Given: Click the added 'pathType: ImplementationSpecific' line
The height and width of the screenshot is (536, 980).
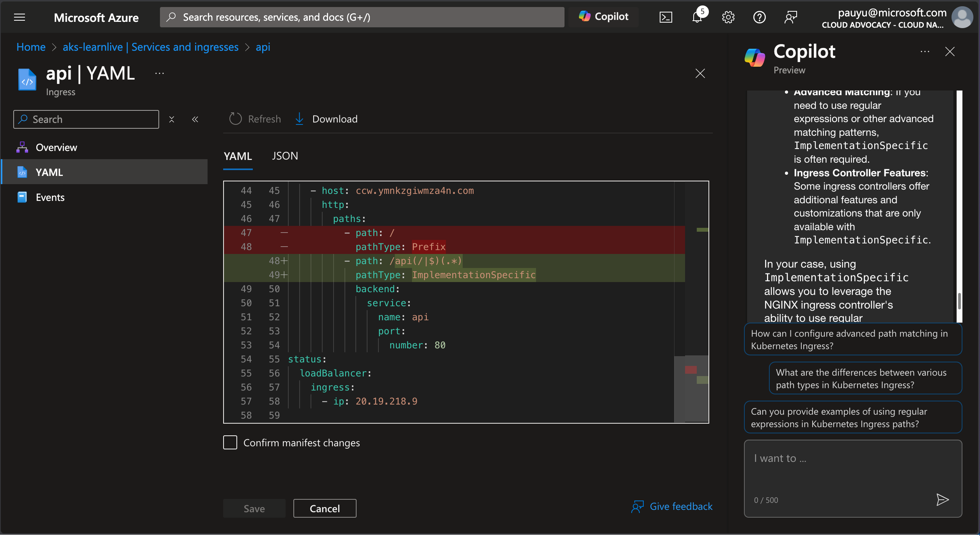Looking at the screenshot, I should tap(454, 275).
